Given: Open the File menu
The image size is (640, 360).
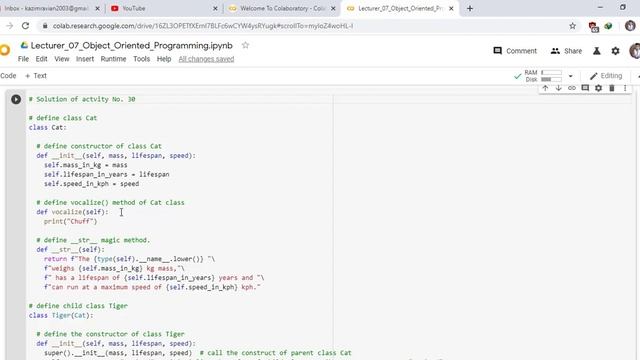Looking at the screenshot, I should coord(23,59).
